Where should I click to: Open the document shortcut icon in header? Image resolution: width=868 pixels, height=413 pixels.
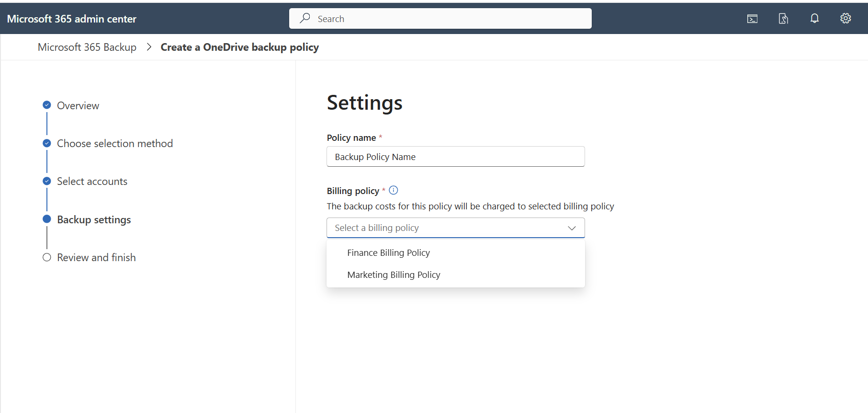click(x=783, y=19)
